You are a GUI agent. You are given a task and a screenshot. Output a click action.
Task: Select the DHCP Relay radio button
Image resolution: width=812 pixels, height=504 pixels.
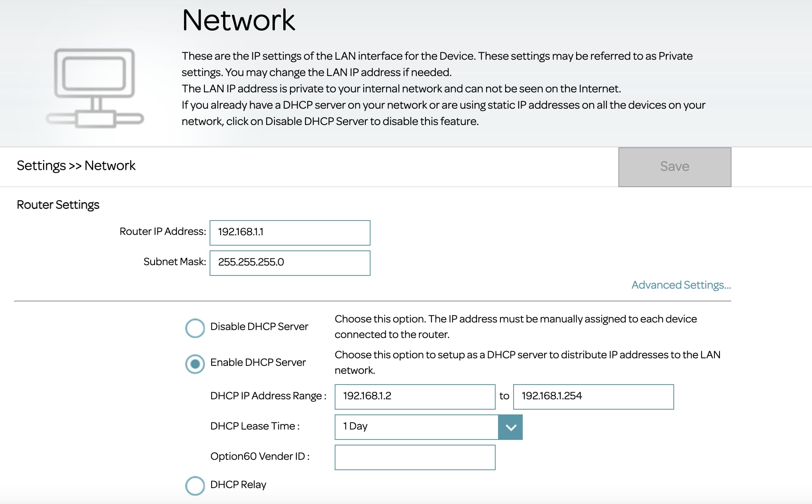(x=195, y=486)
